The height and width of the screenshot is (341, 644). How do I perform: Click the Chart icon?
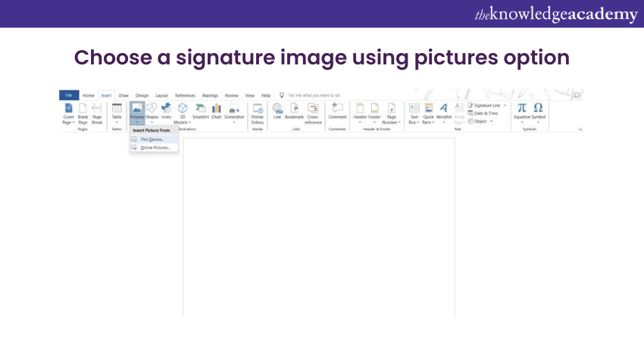(x=217, y=111)
